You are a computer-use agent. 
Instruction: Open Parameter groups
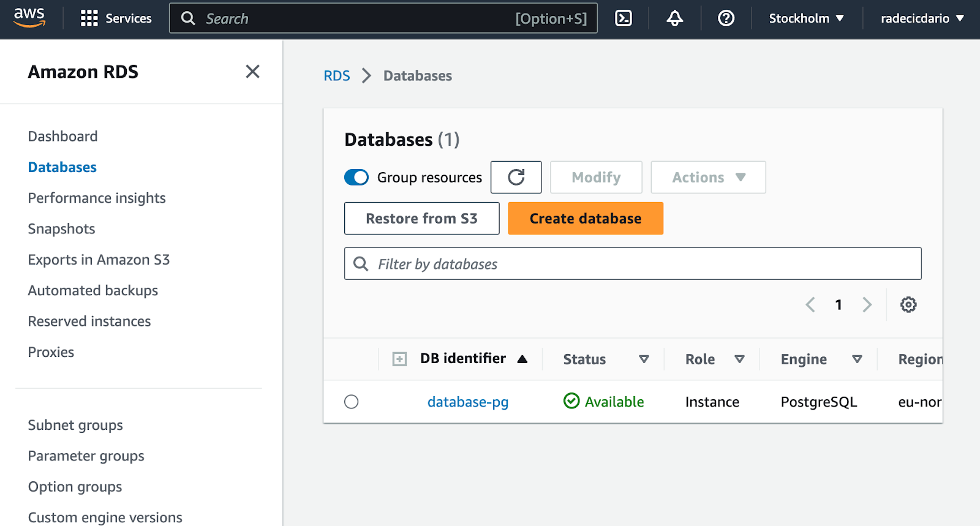86,456
